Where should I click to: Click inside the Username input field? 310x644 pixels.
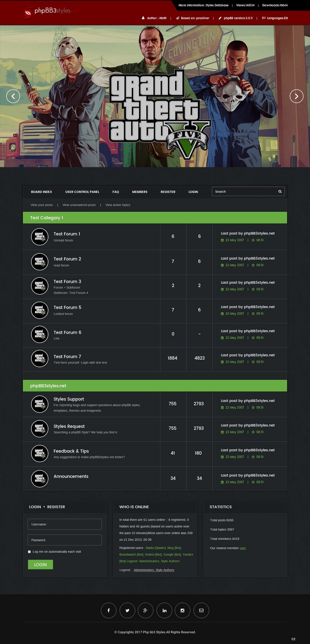(x=64, y=524)
